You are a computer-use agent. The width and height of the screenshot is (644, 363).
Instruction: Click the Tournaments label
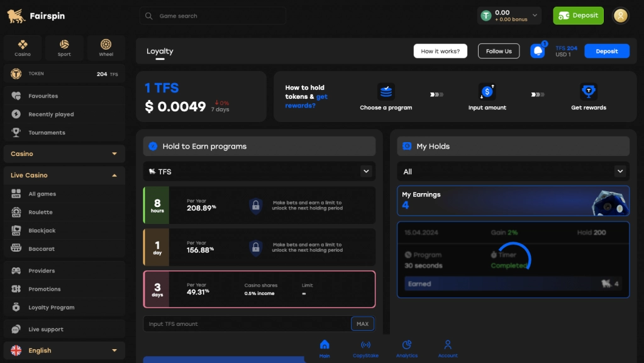(x=47, y=133)
